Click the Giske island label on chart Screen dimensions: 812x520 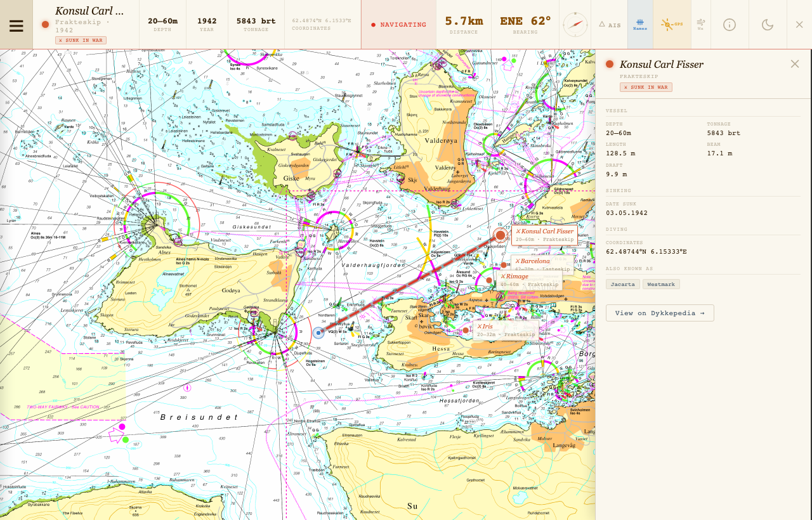pyautogui.click(x=291, y=178)
